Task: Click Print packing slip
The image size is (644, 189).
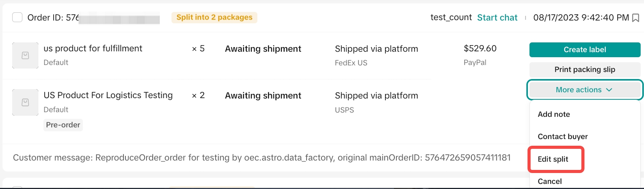Action: 585,70
